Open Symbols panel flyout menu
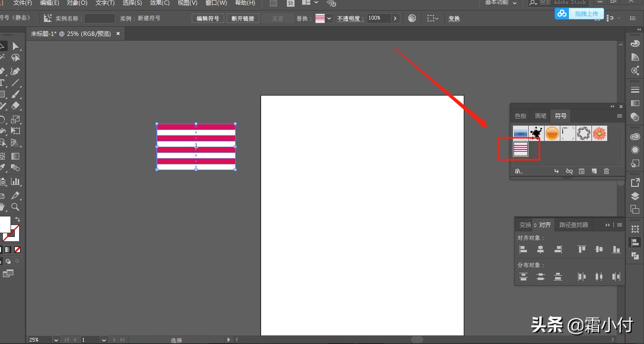This screenshot has height=344, width=644. pyautogui.click(x=620, y=116)
